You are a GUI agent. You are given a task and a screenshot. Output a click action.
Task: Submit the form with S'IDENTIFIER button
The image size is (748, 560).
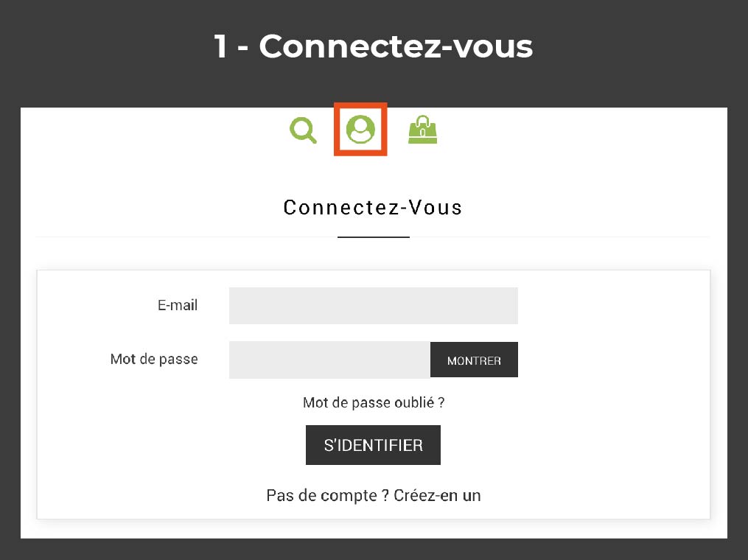pyautogui.click(x=373, y=445)
